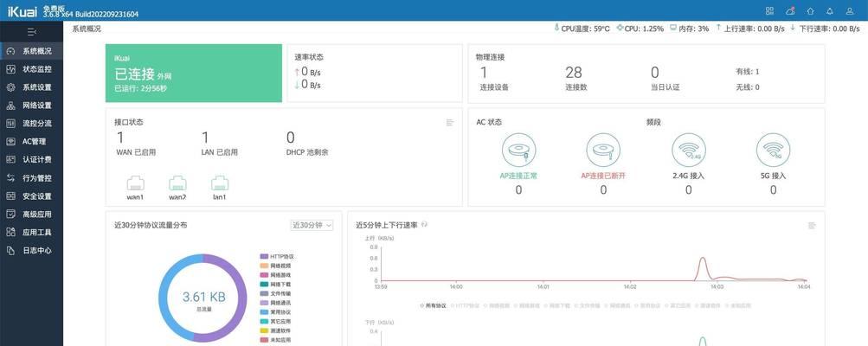The image size is (868, 346).
Task: Toggle HTTP协议 in donut legend
Action: 277,256
